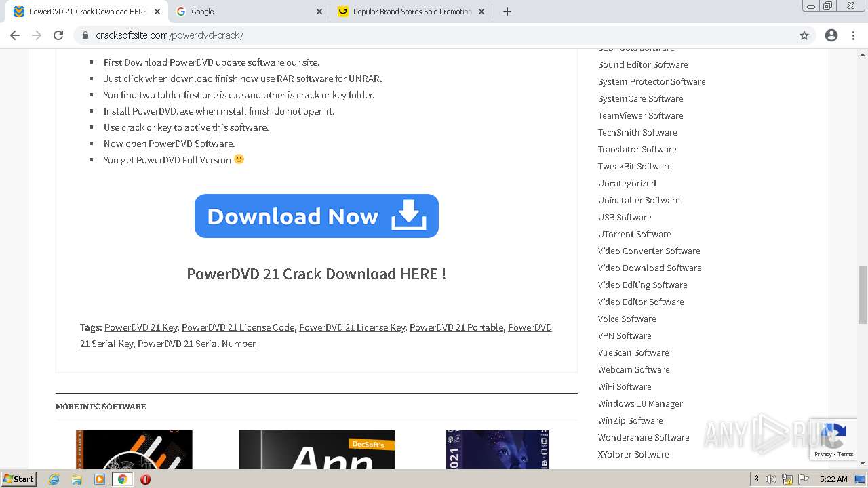
Task: Open the Wondershare Software category
Action: 644,437
